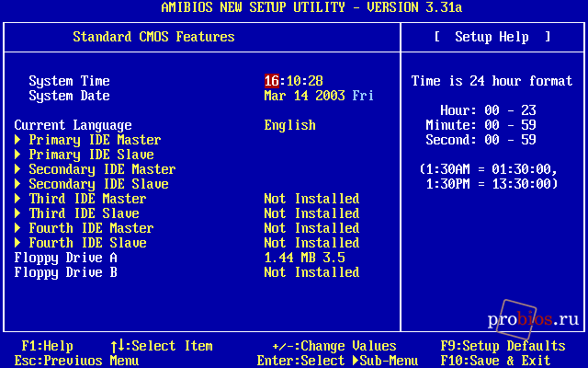Viewport: 588px width, 368px height.
Task: Click the Floppy Drive B label
Action: click(x=65, y=272)
